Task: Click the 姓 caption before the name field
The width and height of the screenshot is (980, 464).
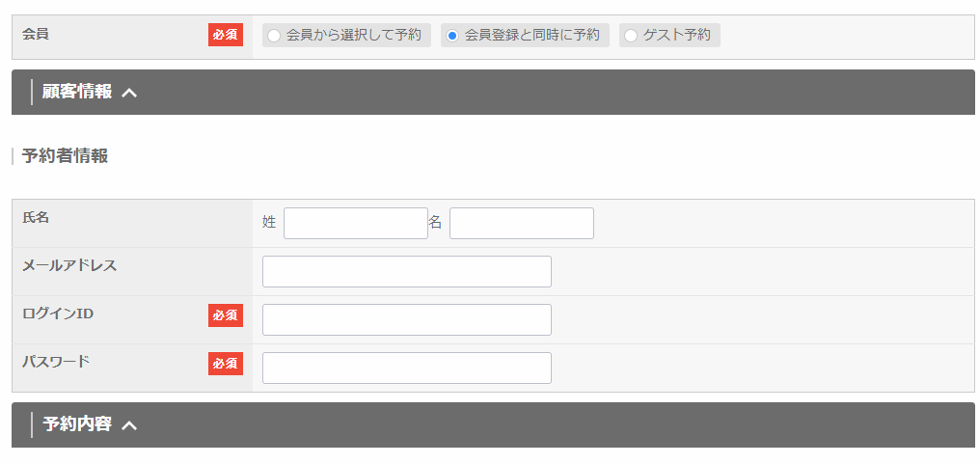Action: pyautogui.click(x=269, y=223)
